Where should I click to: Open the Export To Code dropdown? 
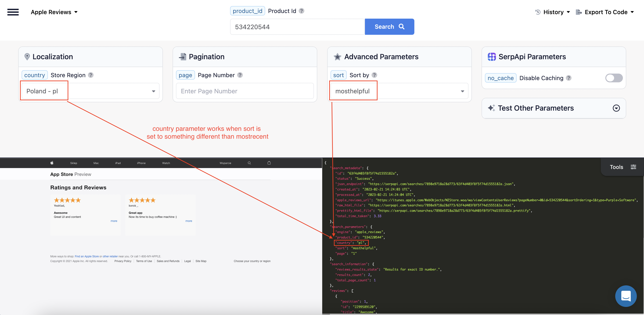605,12
